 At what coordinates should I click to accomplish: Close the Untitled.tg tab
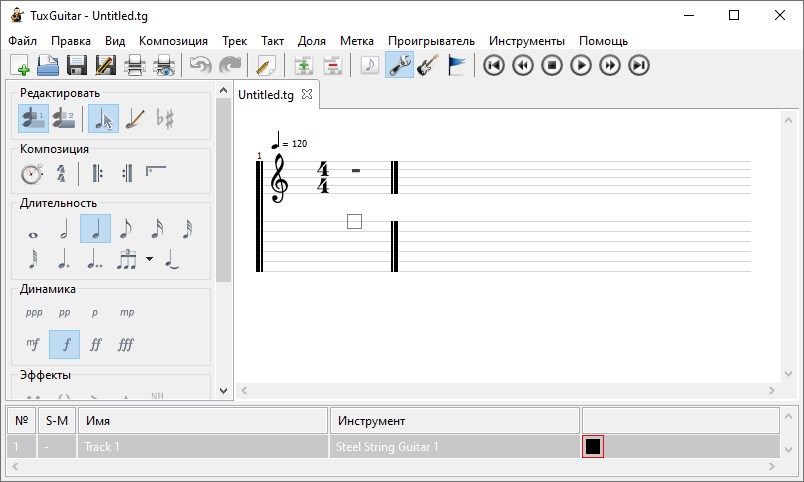click(307, 94)
